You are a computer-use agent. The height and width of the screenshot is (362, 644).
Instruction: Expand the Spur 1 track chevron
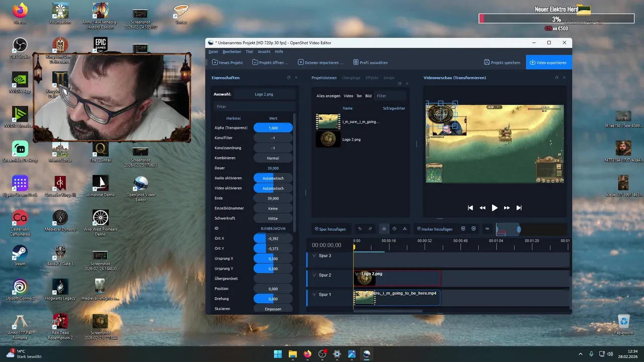[x=314, y=295]
